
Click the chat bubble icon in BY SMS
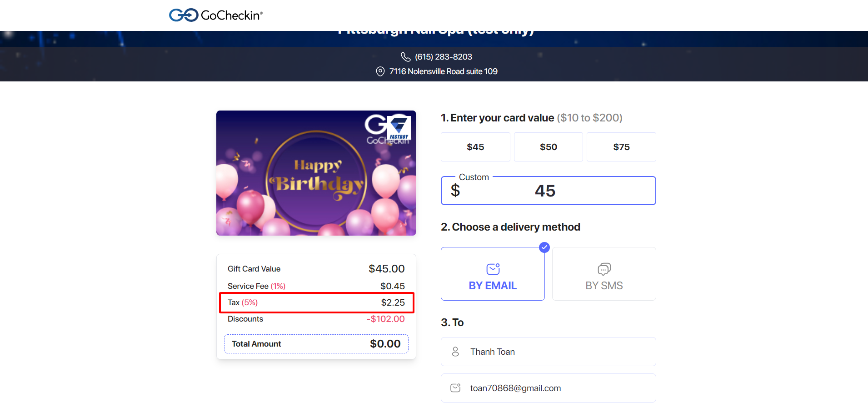coord(604,269)
